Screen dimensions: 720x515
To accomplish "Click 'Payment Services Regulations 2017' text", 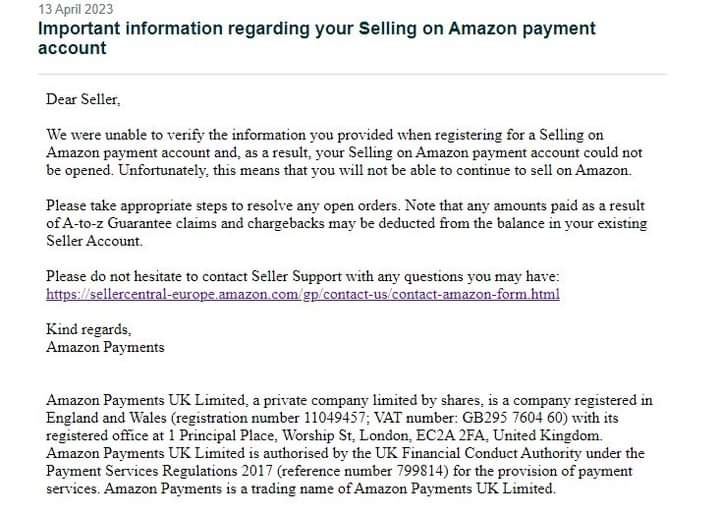I will pos(160,471).
